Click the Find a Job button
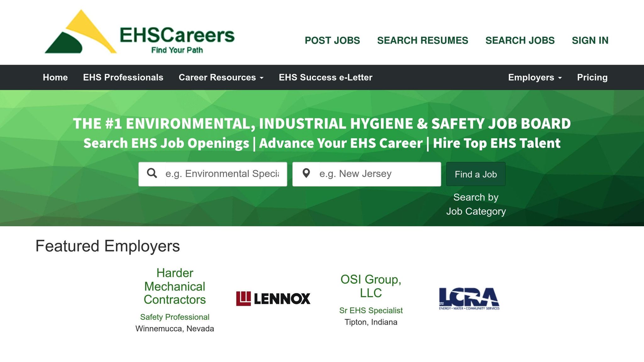Image resolution: width=644 pixels, height=362 pixels. pos(475,174)
